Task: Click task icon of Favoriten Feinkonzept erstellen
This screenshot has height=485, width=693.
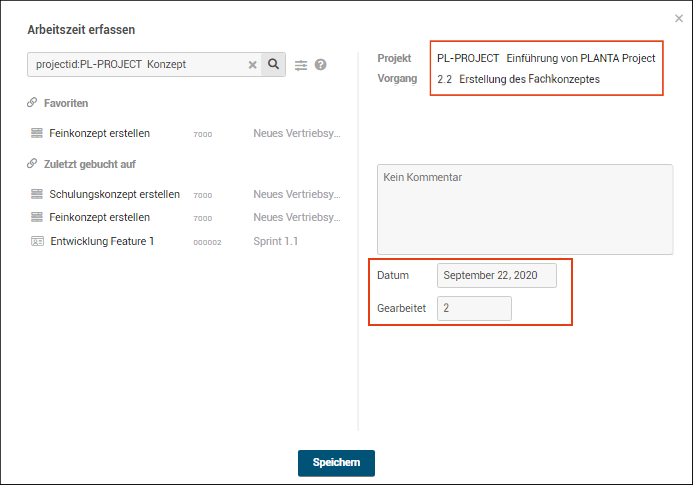Action: pyautogui.click(x=37, y=133)
